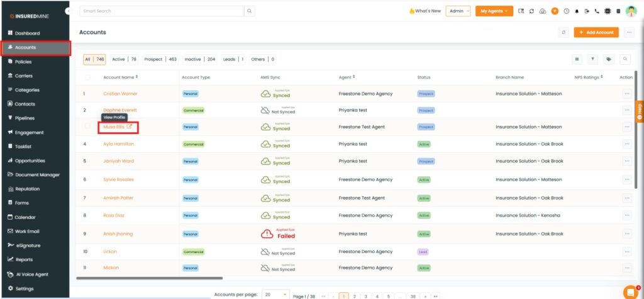This screenshot has width=644, height=299.
Task: Open Cristian Warner's account link
Action: tap(120, 94)
